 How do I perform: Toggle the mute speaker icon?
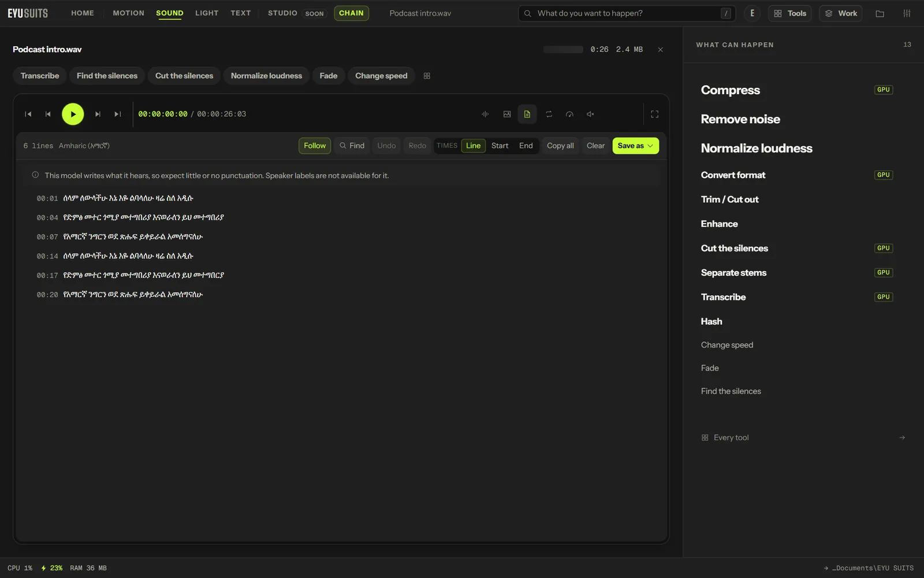590,114
